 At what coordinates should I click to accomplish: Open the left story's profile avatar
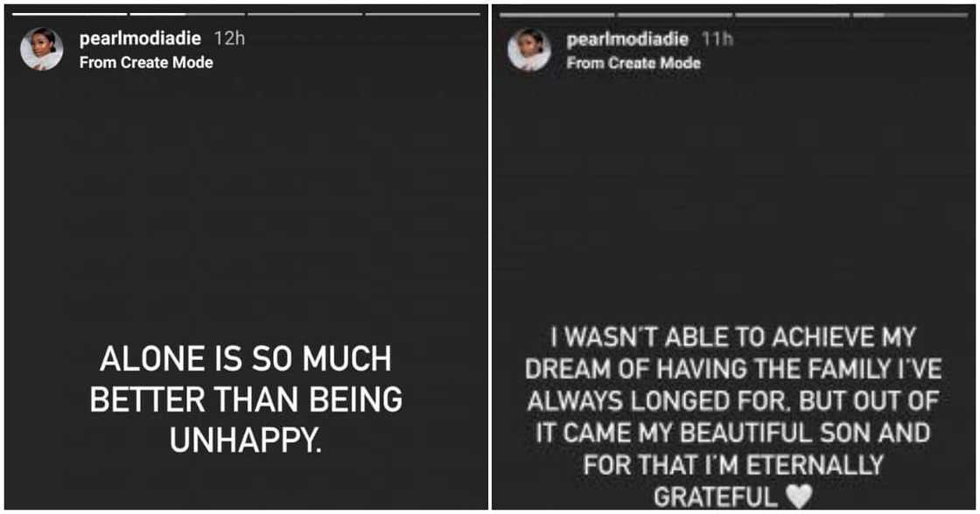point(42,49)
